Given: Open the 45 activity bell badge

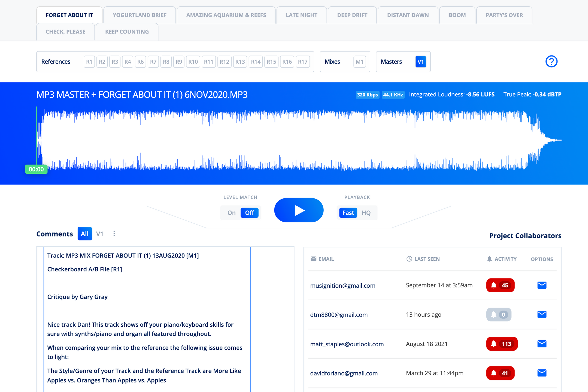Looking at the screenshot, I should click(x=500, y=285).
